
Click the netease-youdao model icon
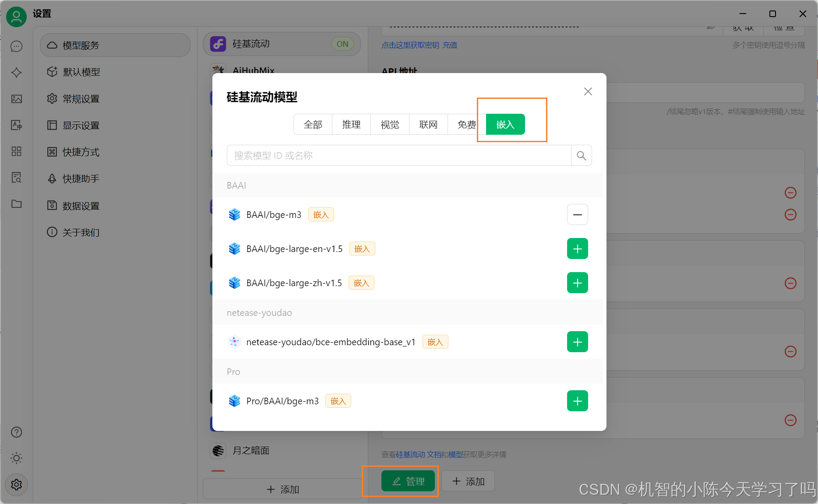click(235, 342)
